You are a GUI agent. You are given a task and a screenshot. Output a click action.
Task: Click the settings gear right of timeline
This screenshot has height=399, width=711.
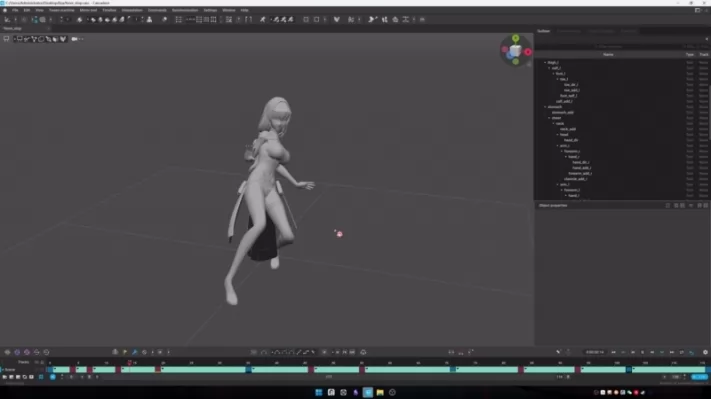[705, 352]
